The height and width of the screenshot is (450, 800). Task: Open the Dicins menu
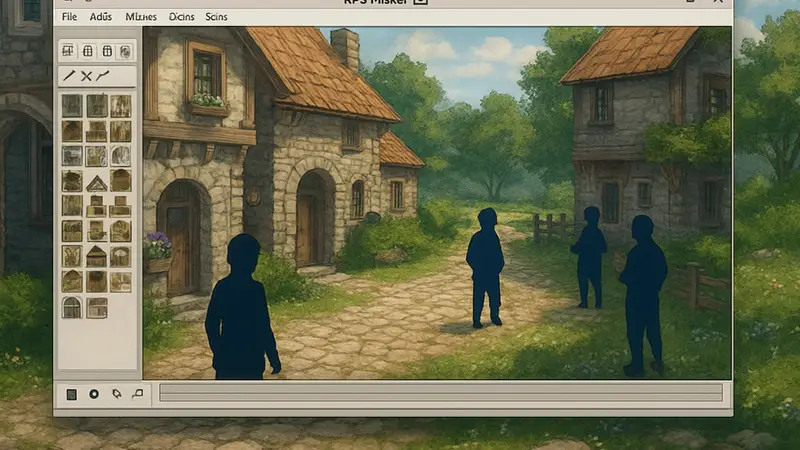point(182,17)
